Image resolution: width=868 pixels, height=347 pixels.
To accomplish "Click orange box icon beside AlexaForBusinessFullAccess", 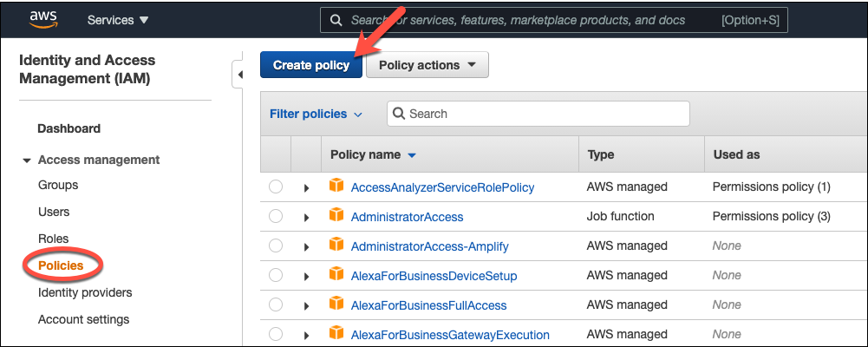I will 336,304.
